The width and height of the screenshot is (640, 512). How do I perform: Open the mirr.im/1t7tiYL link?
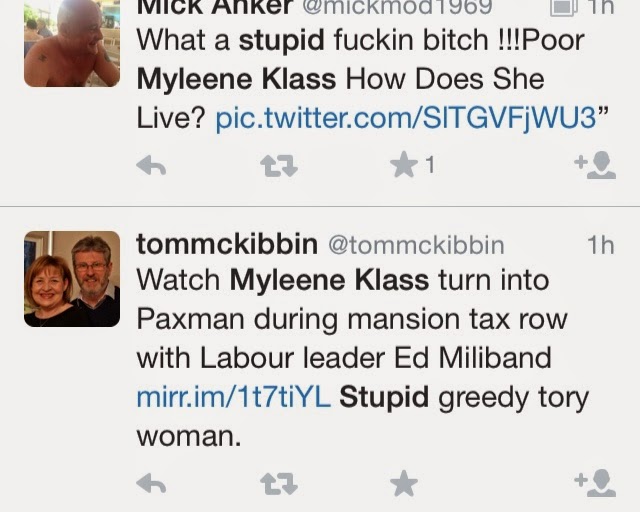pyautogui.click(x=233, y=397)
